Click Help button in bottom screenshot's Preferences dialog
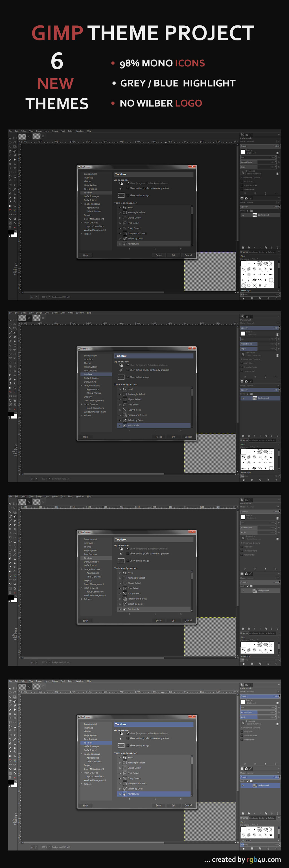 (86, 805)
